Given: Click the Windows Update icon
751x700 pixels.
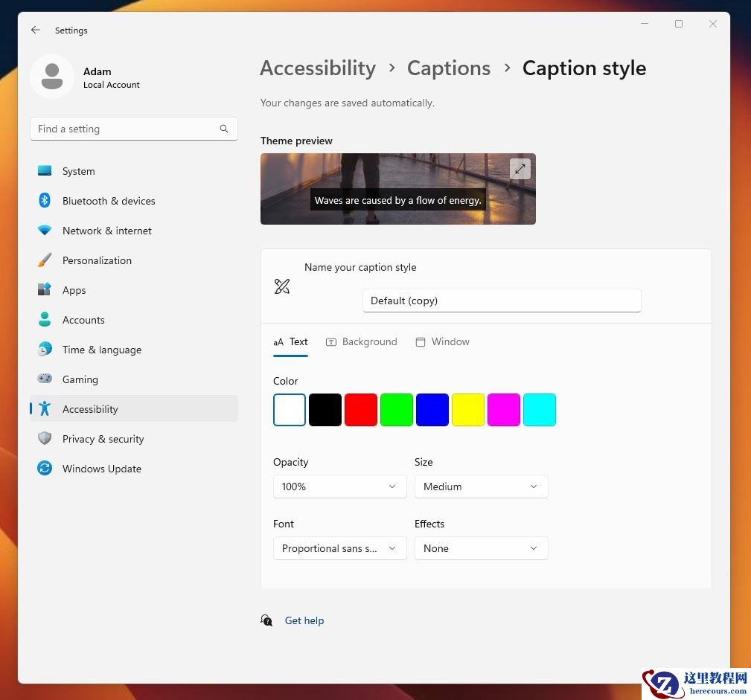Looking at the screenshot, I should 45,469.
